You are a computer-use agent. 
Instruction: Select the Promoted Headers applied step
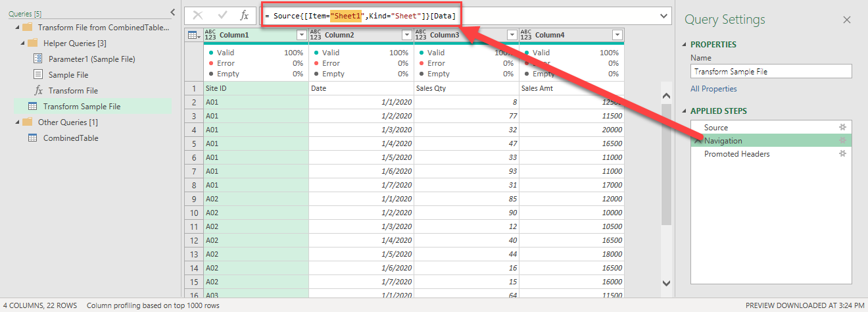coord(736,154)
